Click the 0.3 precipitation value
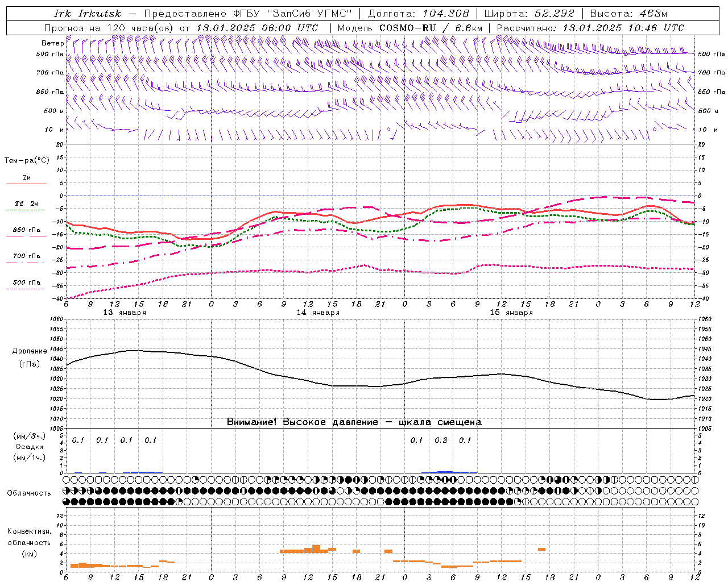The image size is (728, 582). pos(441,440)
